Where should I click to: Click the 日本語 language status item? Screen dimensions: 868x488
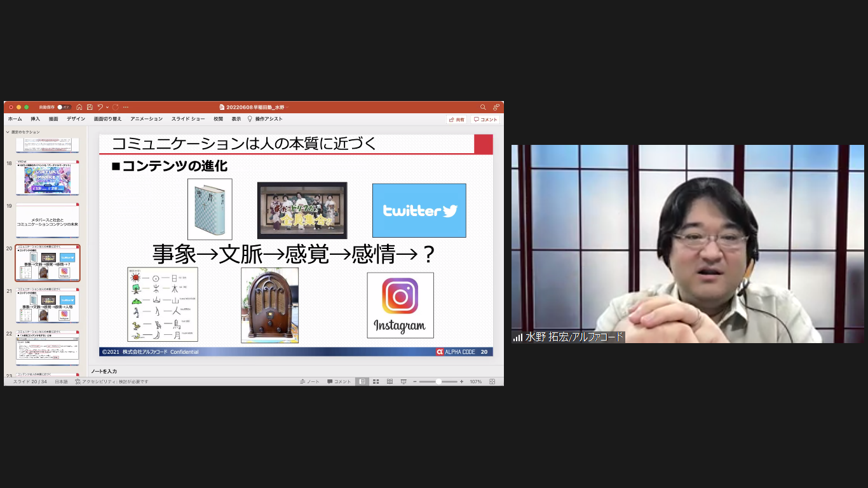point(61,382)
